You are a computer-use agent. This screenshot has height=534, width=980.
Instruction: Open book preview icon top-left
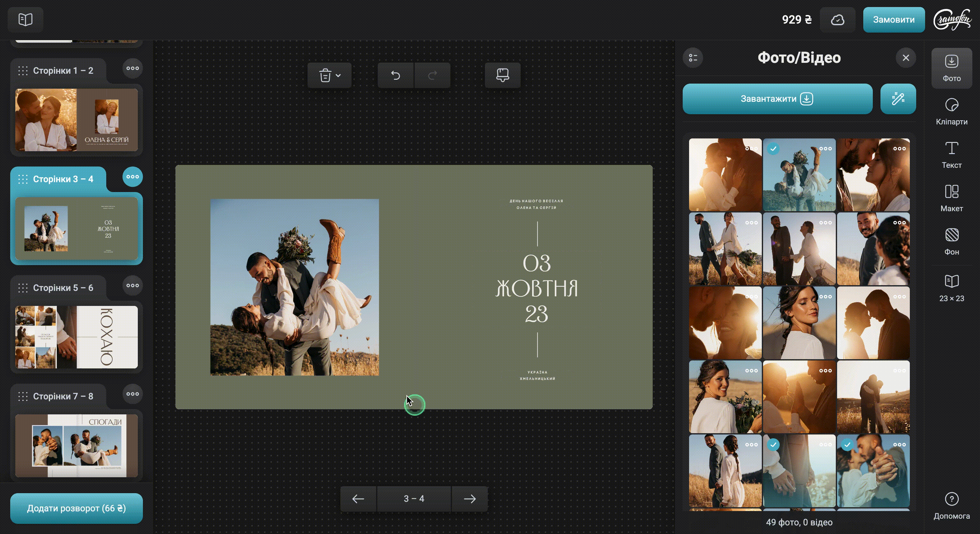click(x=26, y=19)
